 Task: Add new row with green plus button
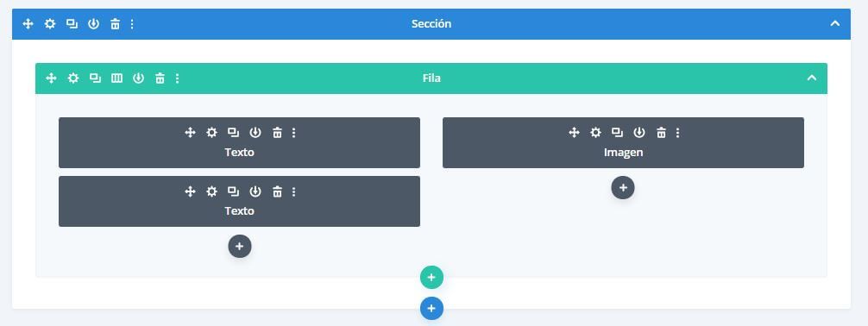(x=431, y=278)
